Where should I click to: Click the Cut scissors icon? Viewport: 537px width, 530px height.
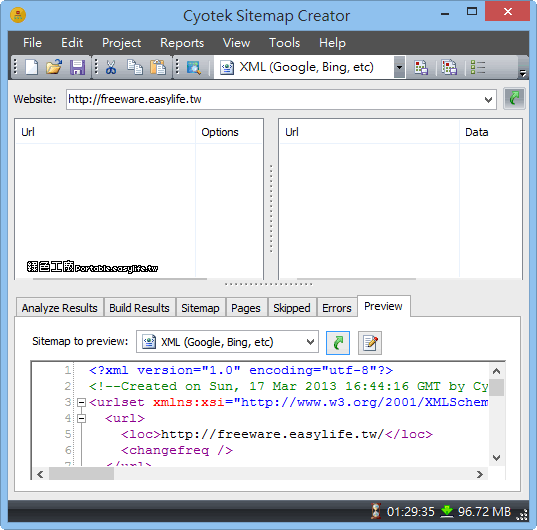click(111, 67)
